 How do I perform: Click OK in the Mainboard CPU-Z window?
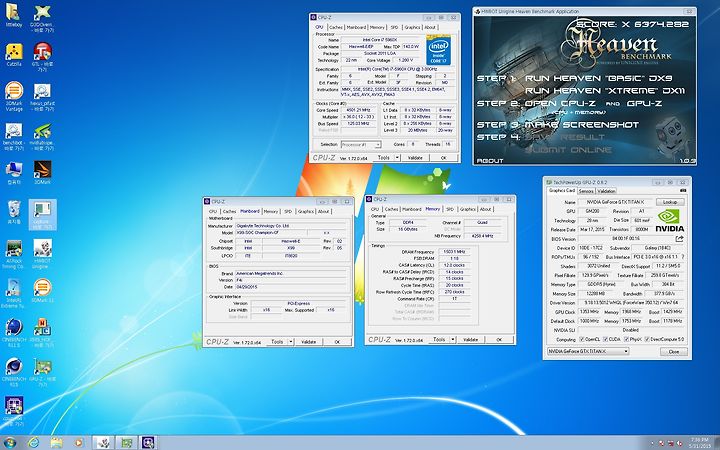click(x=337, y=342)
